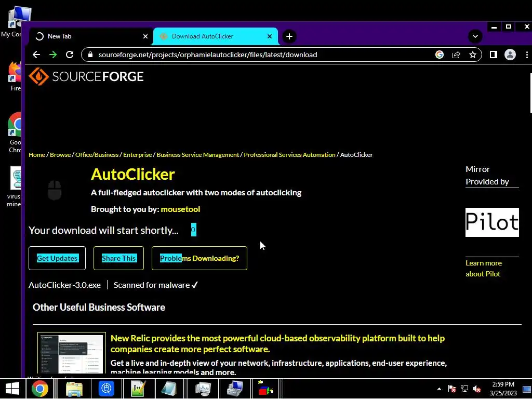The image size is (532, 399).
Task: Click the network tray icon
Action: 464,389
